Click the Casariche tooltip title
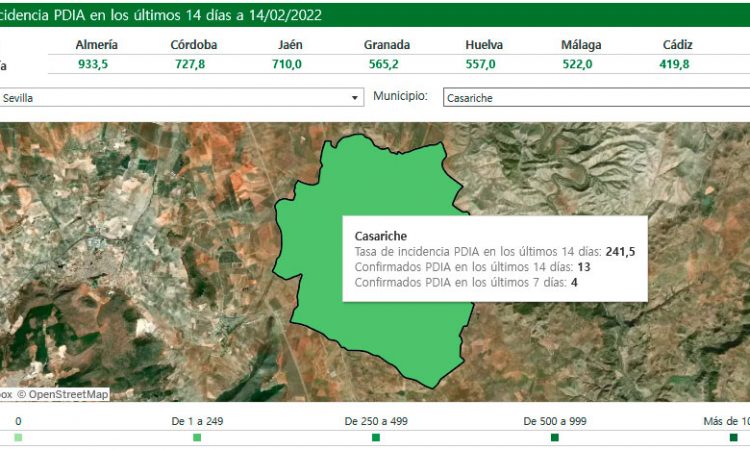This screenshot has width=750, height=450. tap(381, 236)
